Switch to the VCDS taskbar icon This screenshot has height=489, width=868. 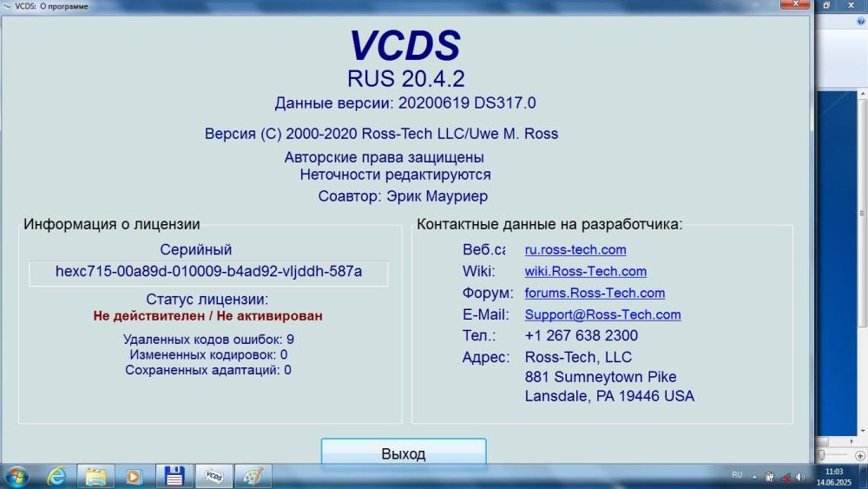tap(214, 476)
